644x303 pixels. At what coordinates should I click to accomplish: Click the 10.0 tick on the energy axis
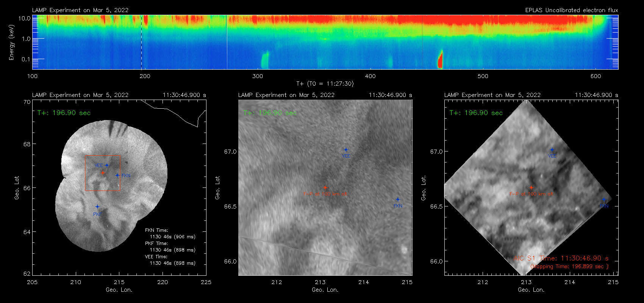tap(25, 18)
